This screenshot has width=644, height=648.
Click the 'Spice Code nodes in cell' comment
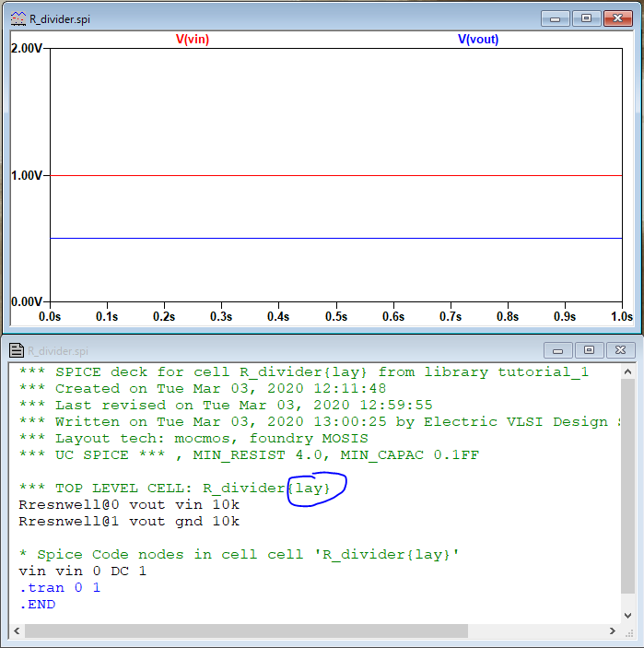(x=240, y=555)
